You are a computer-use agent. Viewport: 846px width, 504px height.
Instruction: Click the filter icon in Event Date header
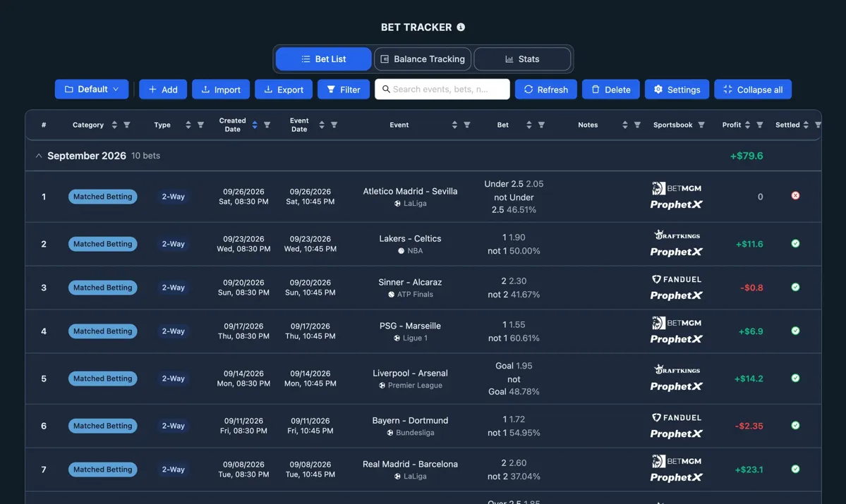[334, 125]
